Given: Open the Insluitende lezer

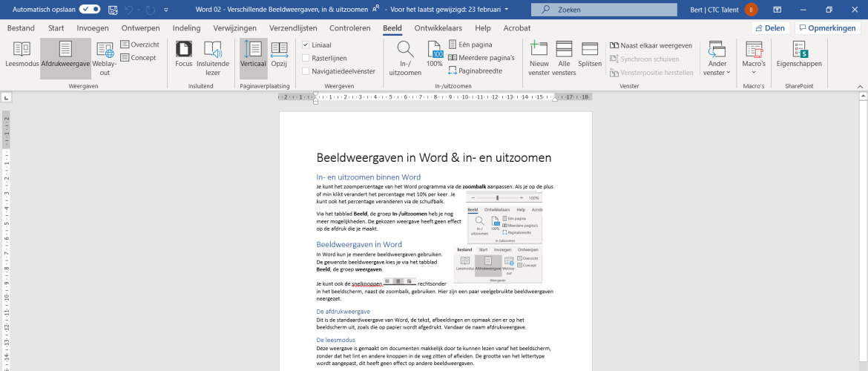Looking at the screenshot, I should [x=213, y=59].
